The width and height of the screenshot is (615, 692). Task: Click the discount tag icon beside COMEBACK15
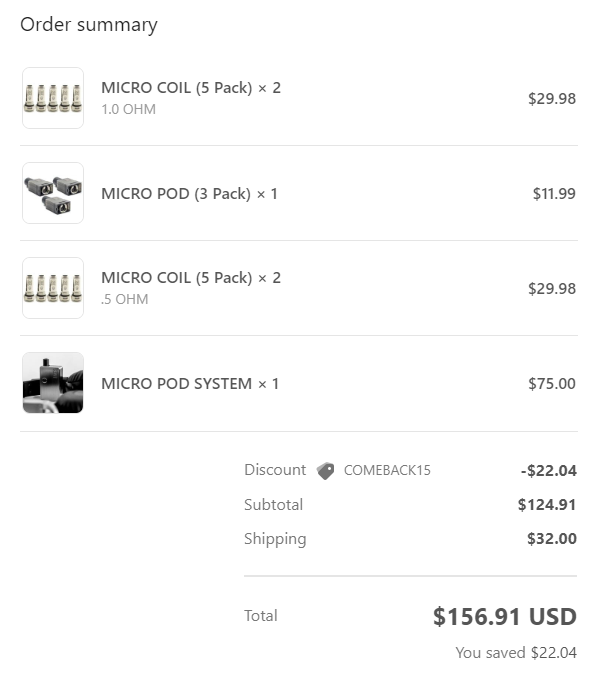pos(325,471)
